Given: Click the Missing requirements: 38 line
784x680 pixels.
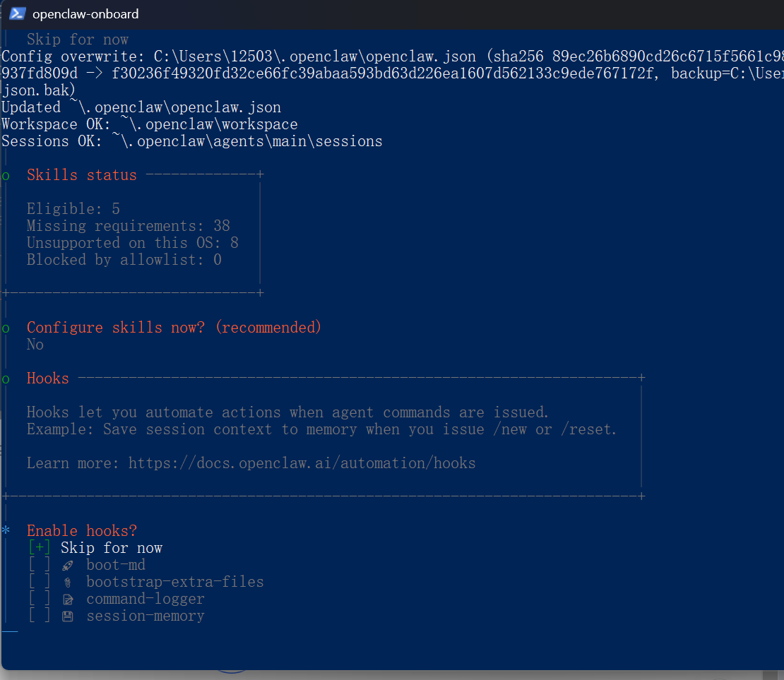Looking at the screenshot, I should (x=129, y=226).
